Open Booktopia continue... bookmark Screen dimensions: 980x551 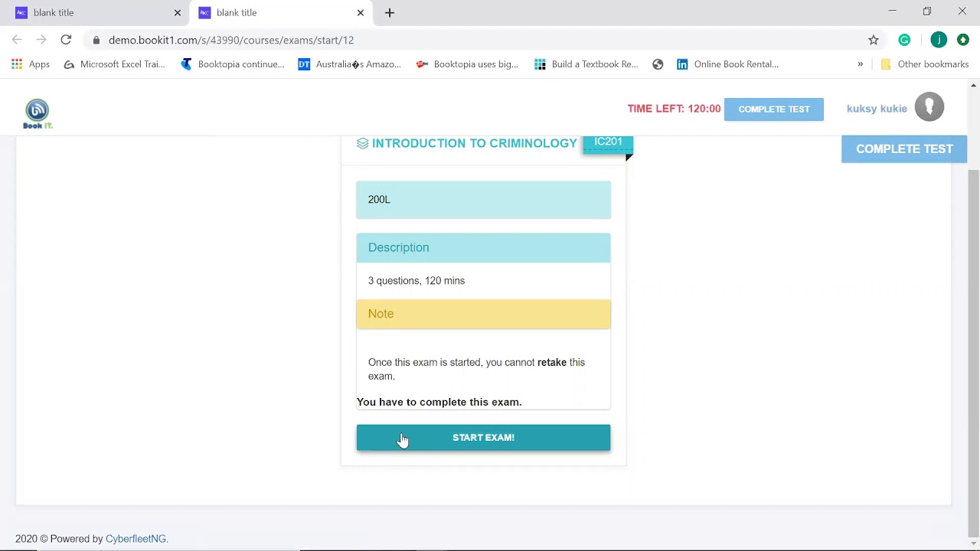click(233, 64)
